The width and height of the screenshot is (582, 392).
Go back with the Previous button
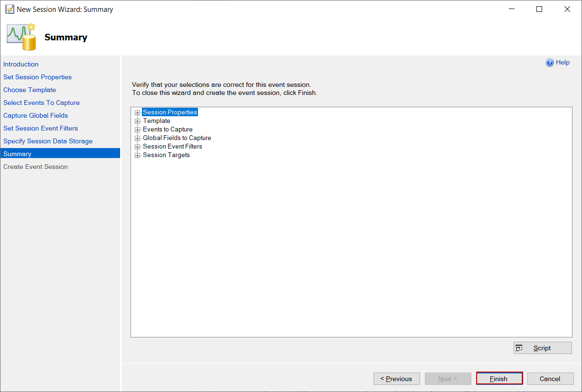coord(396,379)
